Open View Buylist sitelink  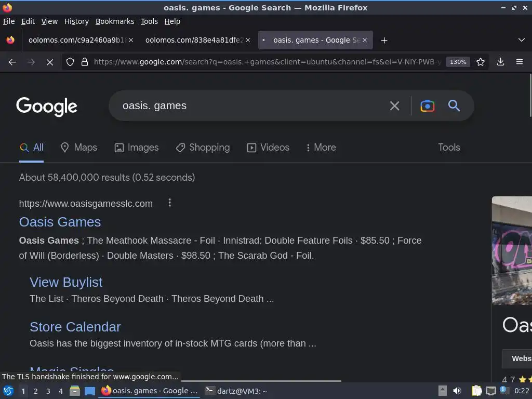coord(66,282)
